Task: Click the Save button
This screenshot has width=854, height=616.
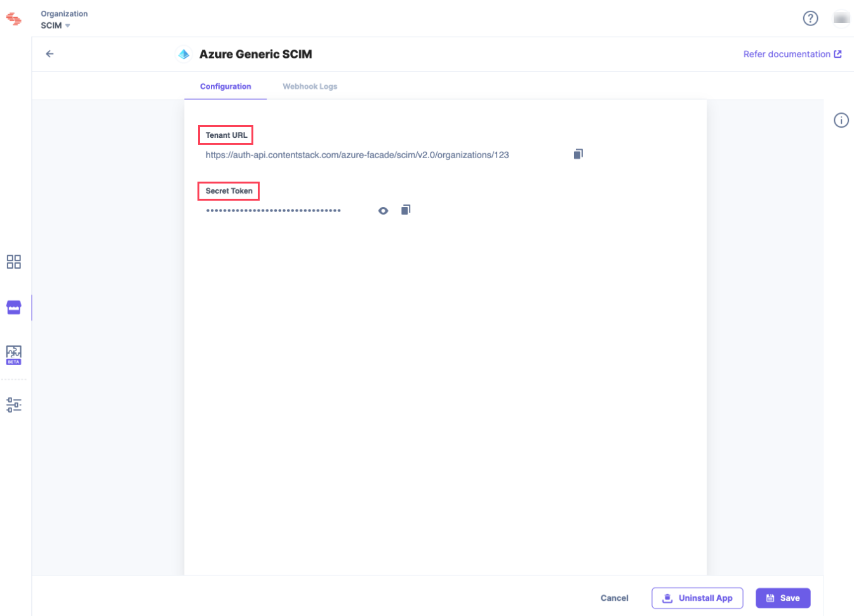Action: [x=783, y=598]
